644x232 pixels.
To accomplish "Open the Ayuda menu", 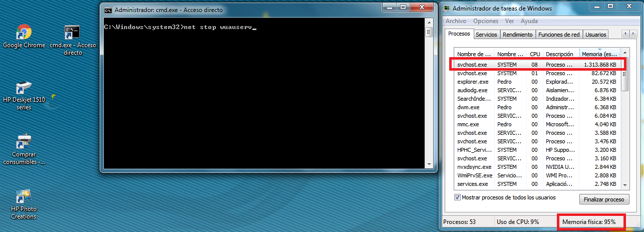I will tap(529, 21).
